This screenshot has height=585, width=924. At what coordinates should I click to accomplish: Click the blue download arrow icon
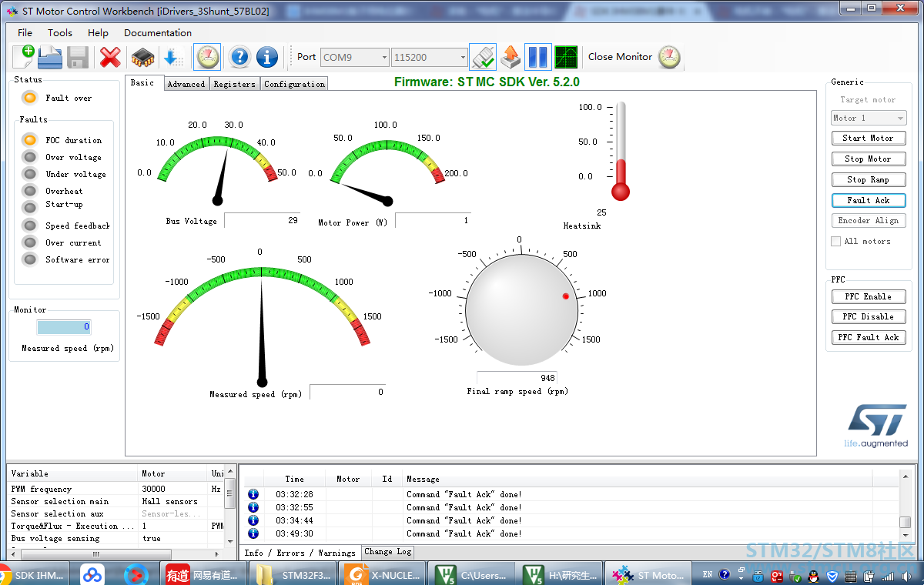(173, 57)
